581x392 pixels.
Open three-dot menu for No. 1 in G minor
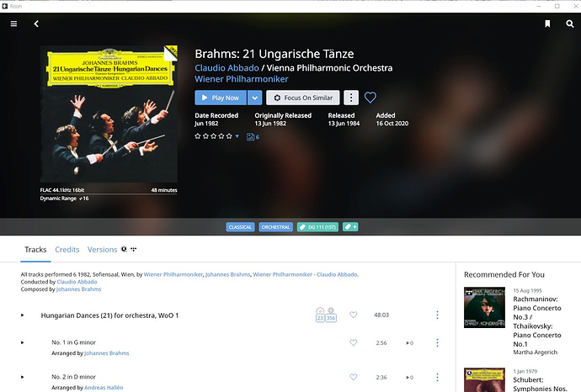click(437, 342)
